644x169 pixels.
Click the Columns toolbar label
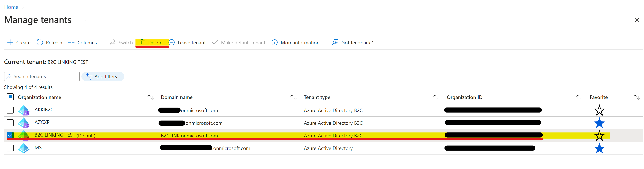point(87,43)
